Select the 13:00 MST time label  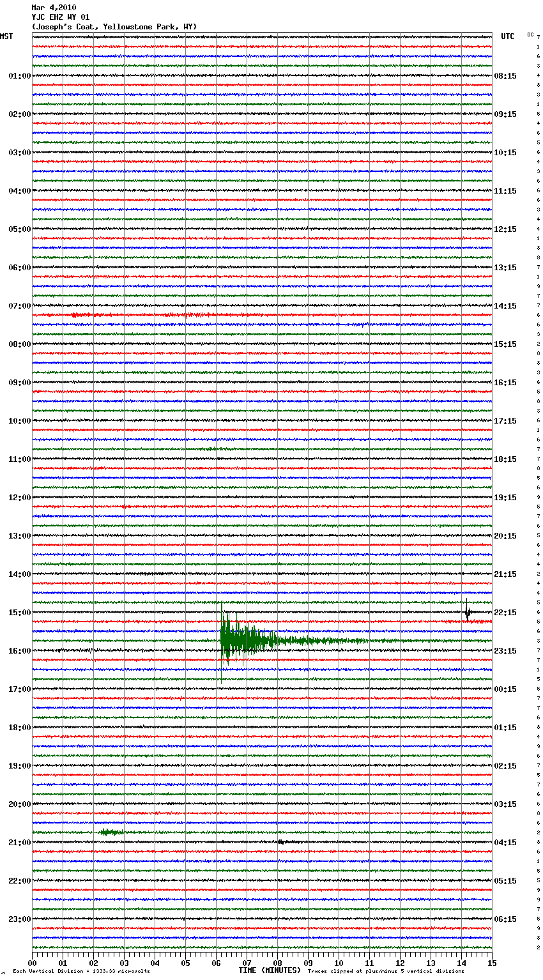click(x=20, y=536)
